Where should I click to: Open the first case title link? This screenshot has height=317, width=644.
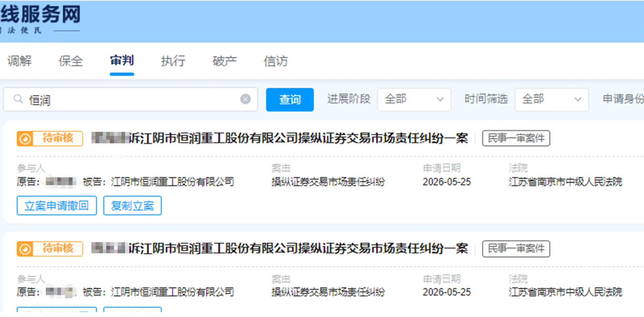tap(280, 138)
